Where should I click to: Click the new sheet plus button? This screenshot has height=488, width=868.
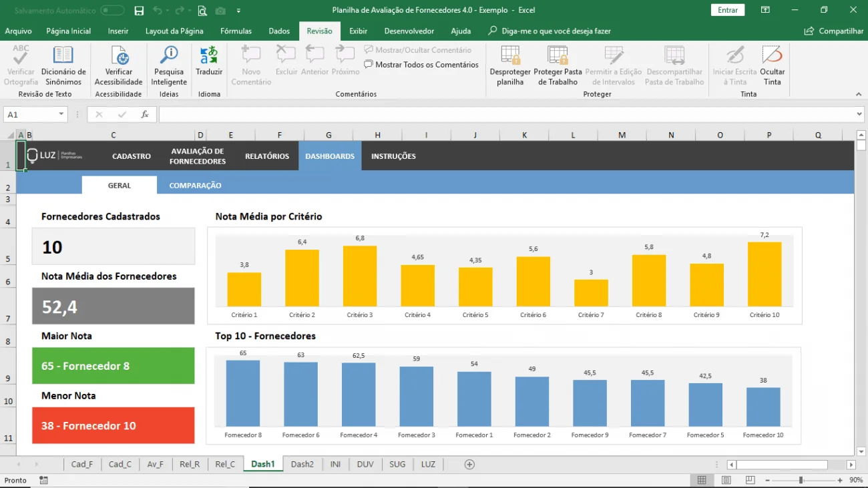[469, 464]
